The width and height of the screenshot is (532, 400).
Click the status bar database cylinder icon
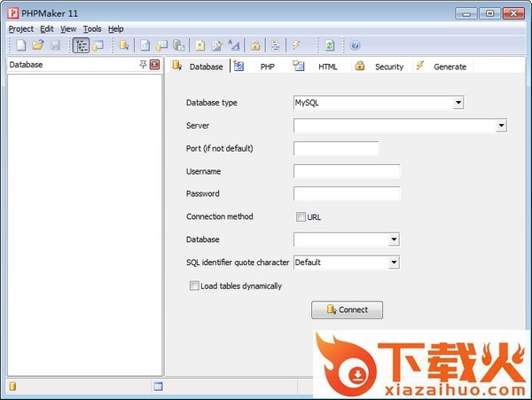point(12,387)
